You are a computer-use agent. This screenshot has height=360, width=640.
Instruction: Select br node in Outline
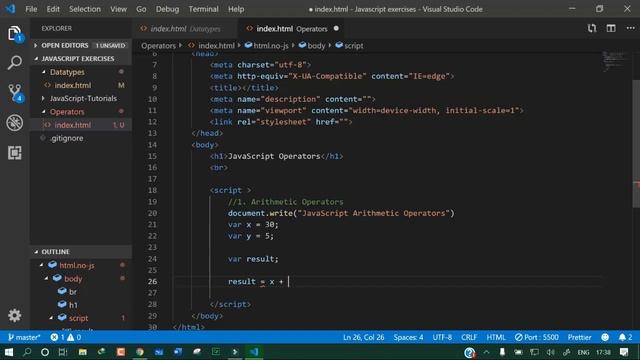pyautogui.click(x=72, y=292)
